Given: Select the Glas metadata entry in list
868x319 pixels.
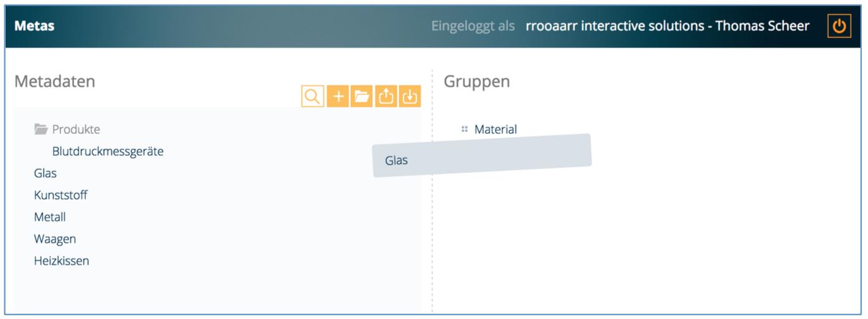Looking at the screenshot, I should click(45, 173).
